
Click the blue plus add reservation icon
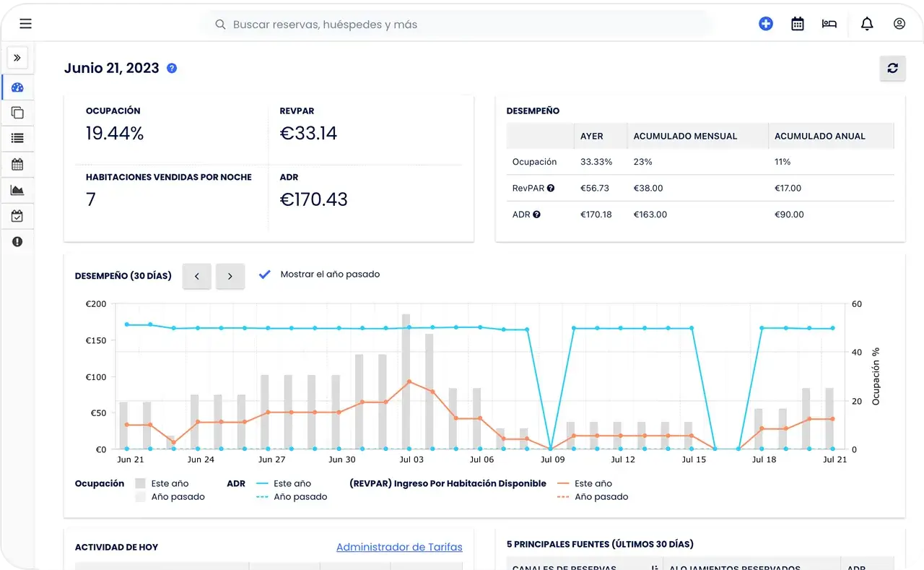pos(766,24)
